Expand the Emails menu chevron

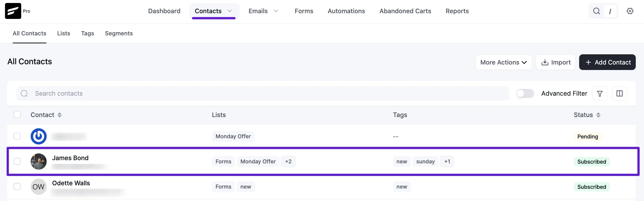coord(276,11)
